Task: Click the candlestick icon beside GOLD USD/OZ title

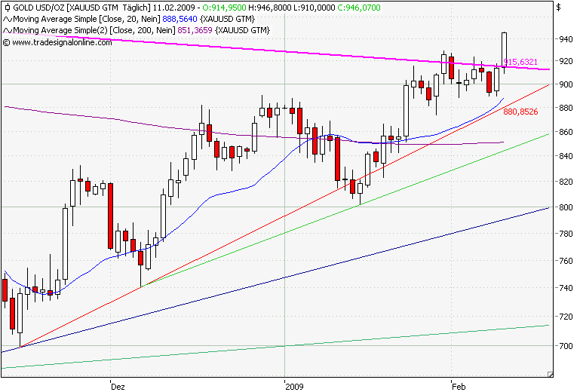Action: pyautogui.click(x=7, y=8)
